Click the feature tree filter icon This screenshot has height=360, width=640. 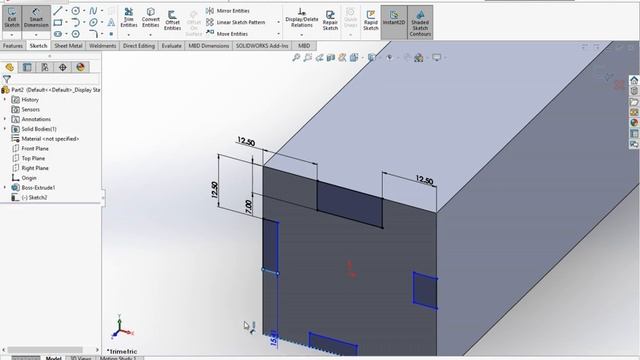[x=7, y=79]
